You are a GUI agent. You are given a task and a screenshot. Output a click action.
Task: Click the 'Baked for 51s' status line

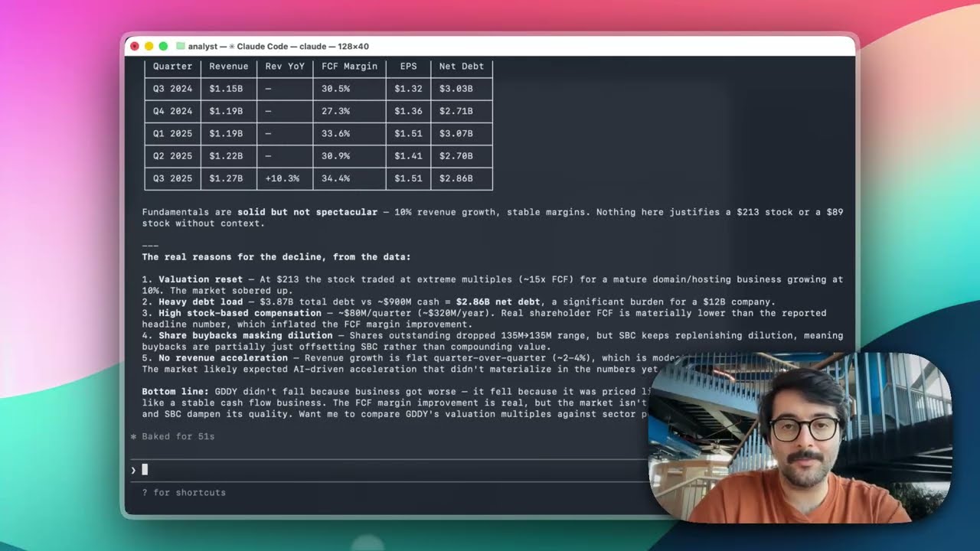click(x=172, y=436)
